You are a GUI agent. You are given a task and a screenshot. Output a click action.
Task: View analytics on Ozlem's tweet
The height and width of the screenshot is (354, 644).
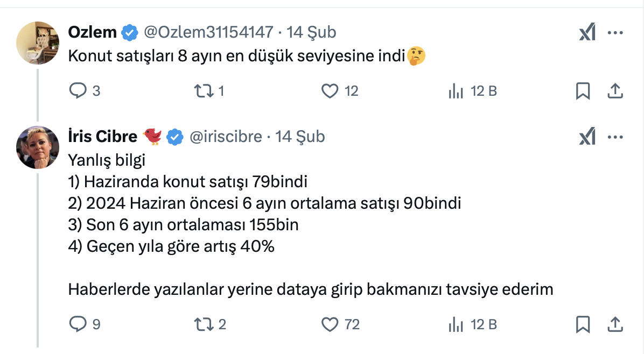tap(456, 91)
